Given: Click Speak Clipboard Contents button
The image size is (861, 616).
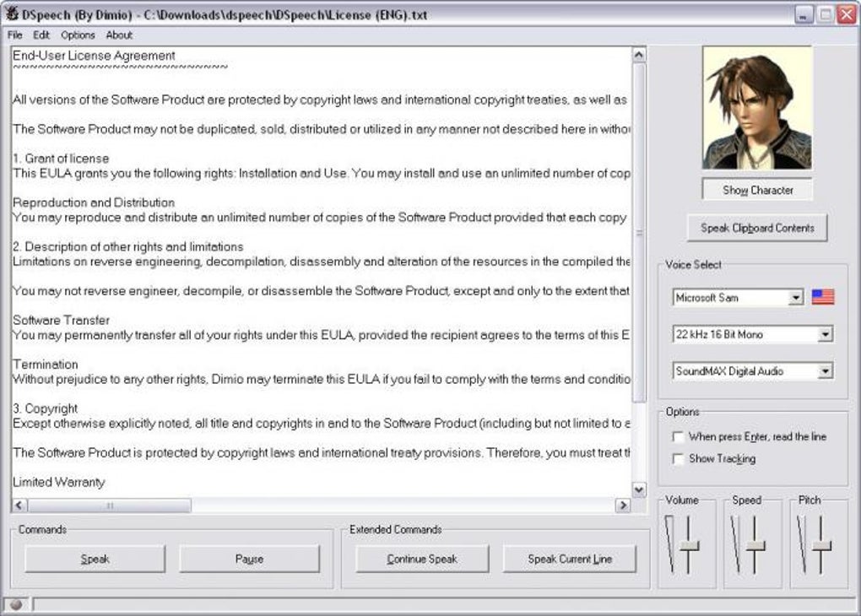Looking at the screenshot, I should (x=757, y=228).
